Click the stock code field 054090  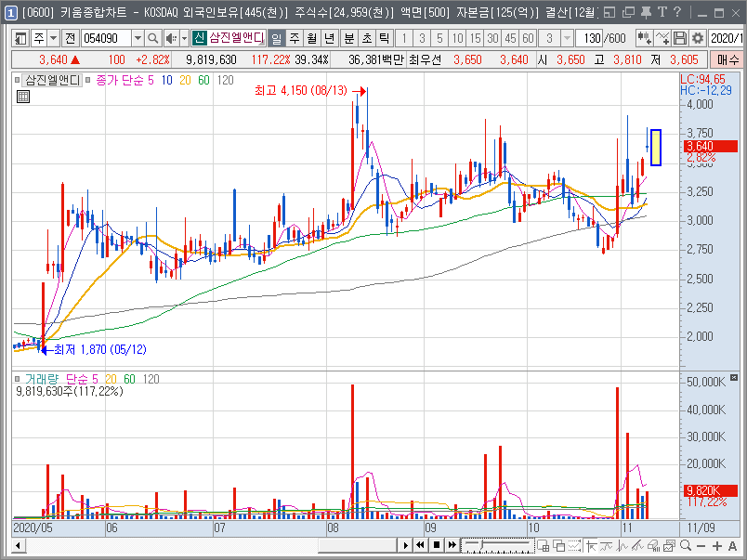[x=106, y=38]
